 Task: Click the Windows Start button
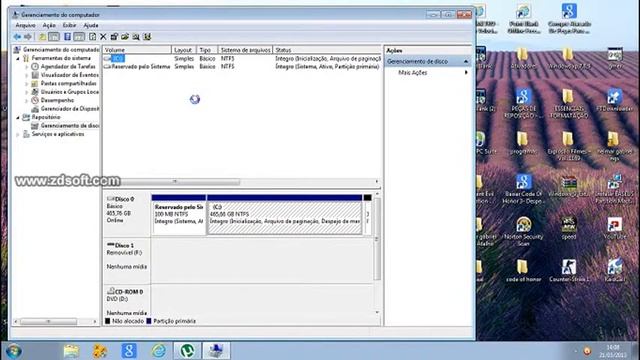[x=13, y=351]
